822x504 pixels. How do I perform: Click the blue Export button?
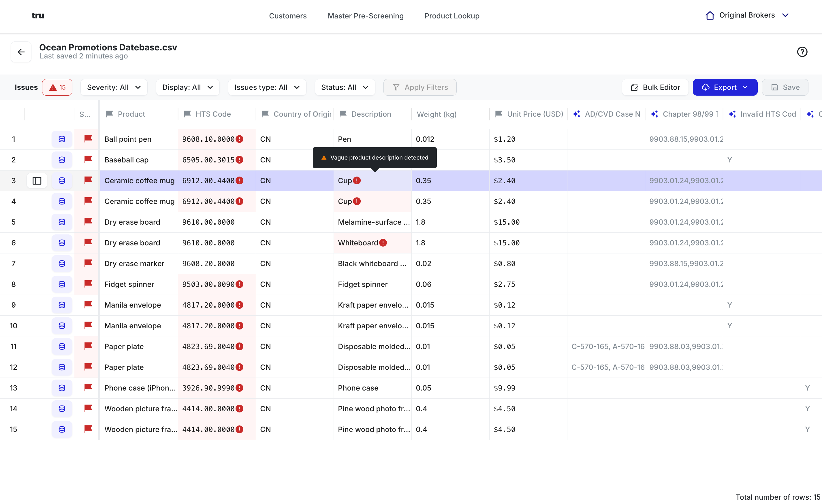(x=725, y=87)
